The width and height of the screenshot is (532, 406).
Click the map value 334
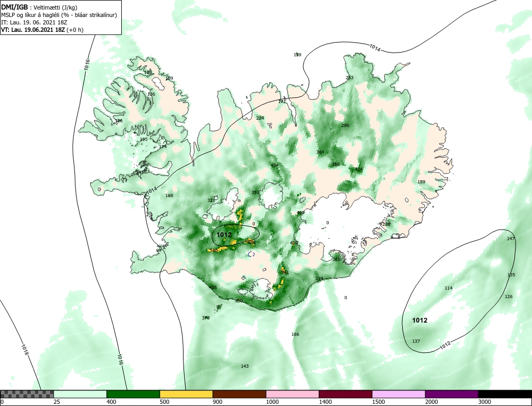pyautogui.click(x=319, y=278)
